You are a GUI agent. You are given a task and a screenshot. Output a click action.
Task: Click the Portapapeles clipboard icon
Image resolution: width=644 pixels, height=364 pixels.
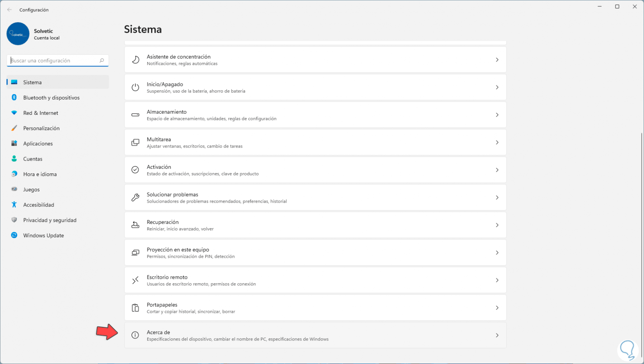pos(135,308)
